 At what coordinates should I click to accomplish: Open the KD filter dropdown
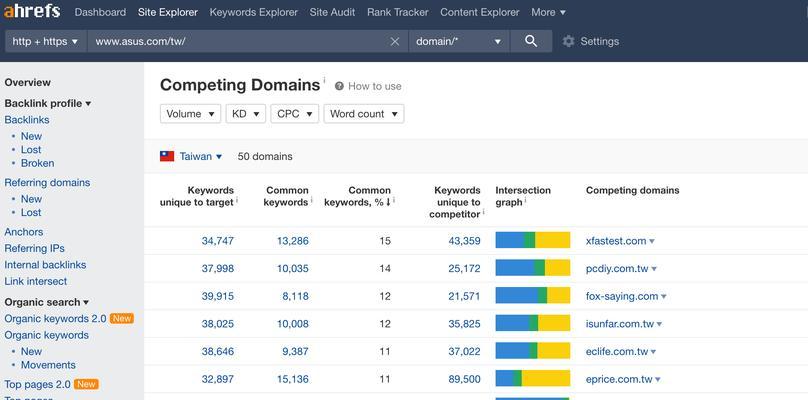pos(245,114)
